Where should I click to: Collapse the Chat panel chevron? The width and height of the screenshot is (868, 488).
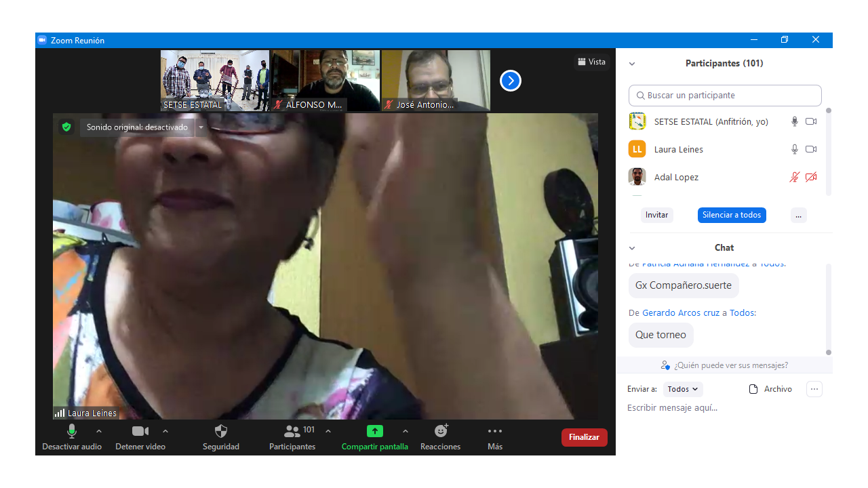(x=632, y=248)
